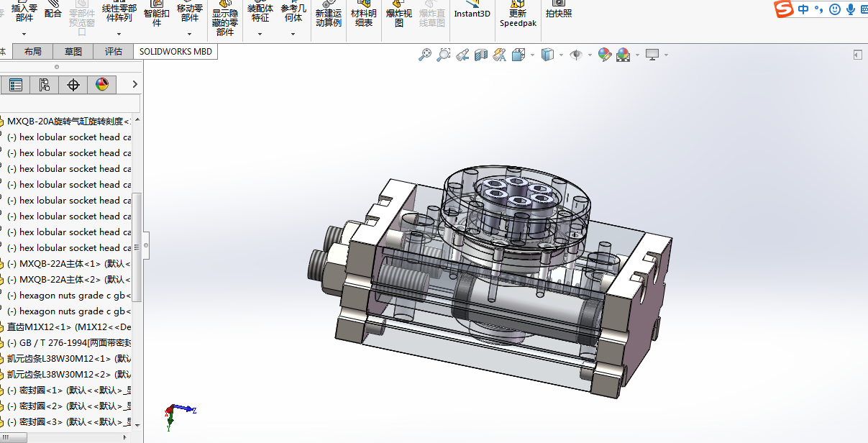Click the 参考几何体 tool
Viewport: 868px width, 443px height.
293,12
